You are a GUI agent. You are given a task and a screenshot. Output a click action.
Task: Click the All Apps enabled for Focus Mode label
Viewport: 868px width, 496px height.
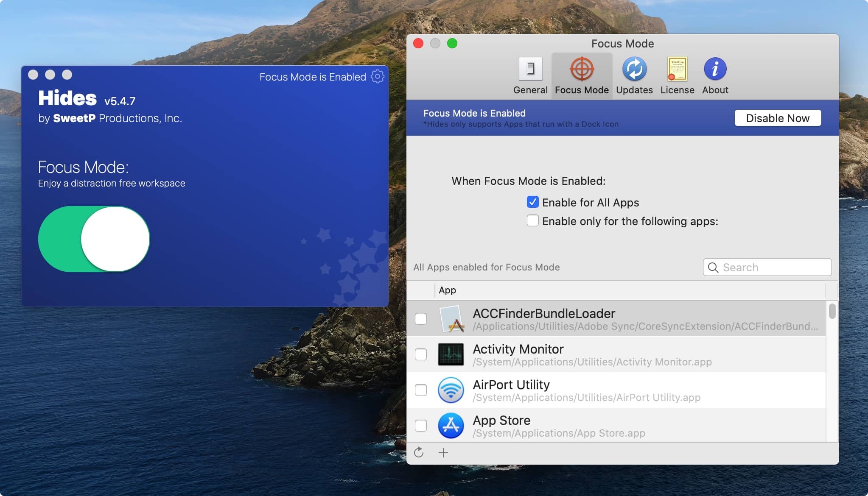point(487,267)
